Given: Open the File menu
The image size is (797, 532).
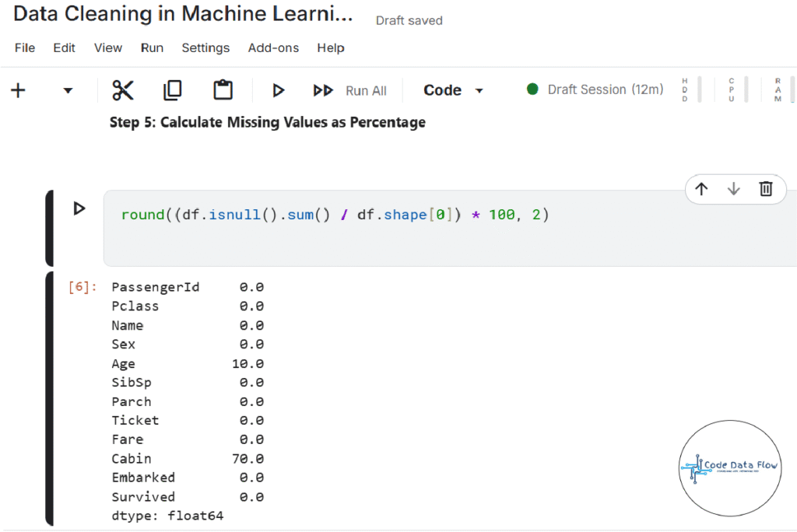Looking at the screenshot, I should tap(25, 47).
